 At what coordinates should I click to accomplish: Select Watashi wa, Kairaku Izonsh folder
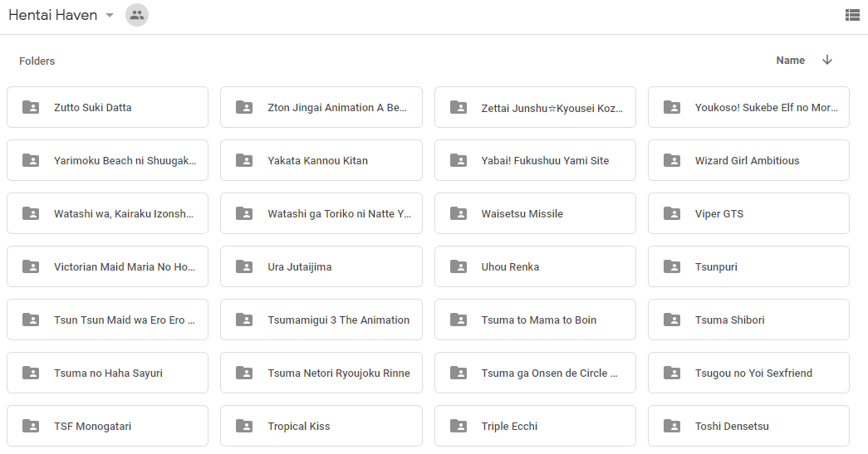tap(107, 213)
